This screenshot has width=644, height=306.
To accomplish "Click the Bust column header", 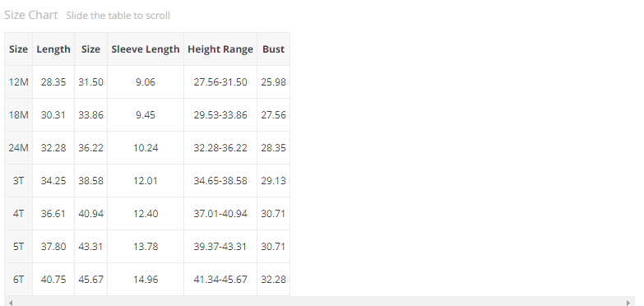I will point(274,49).
